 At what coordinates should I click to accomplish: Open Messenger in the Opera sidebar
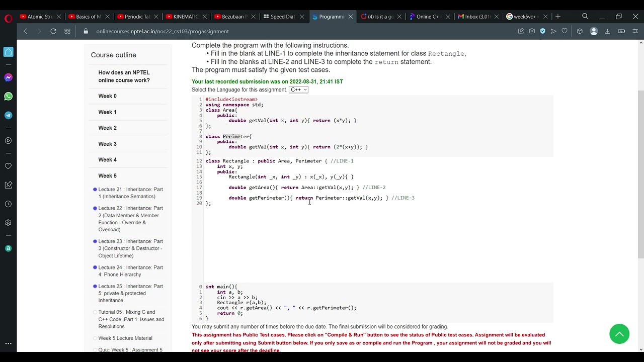pyautogui.click(x=9, y=77)
